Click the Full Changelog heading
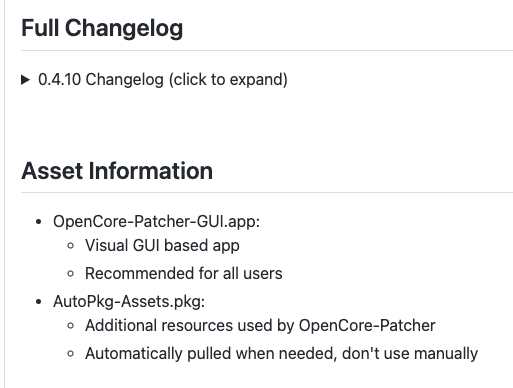 pos(102,28)
